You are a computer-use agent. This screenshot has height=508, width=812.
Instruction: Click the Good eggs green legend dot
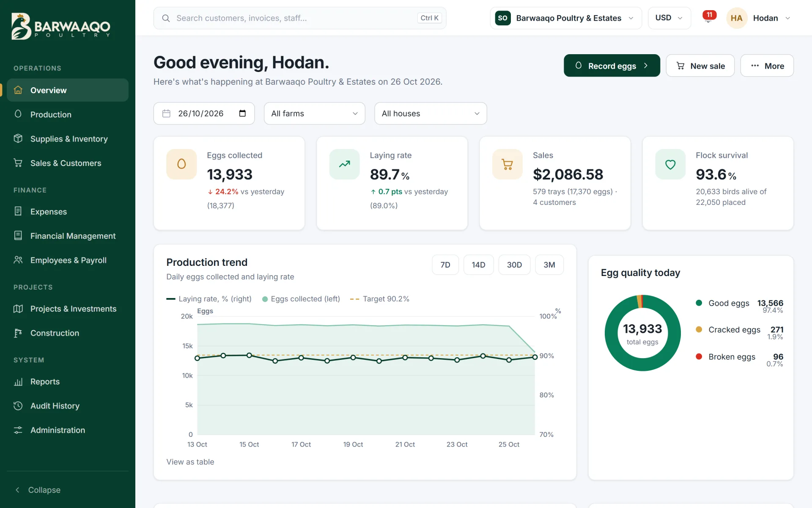point(699,303)
